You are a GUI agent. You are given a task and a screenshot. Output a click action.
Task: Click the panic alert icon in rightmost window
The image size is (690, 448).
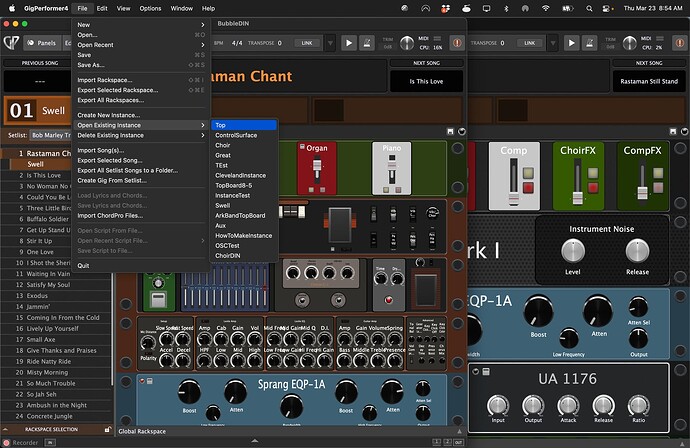tap(680, 43)
